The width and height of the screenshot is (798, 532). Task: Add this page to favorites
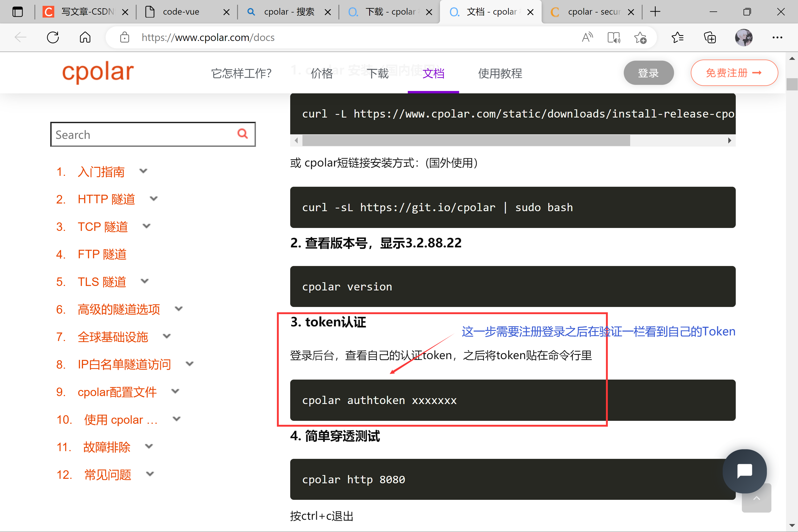pos(640,37)
